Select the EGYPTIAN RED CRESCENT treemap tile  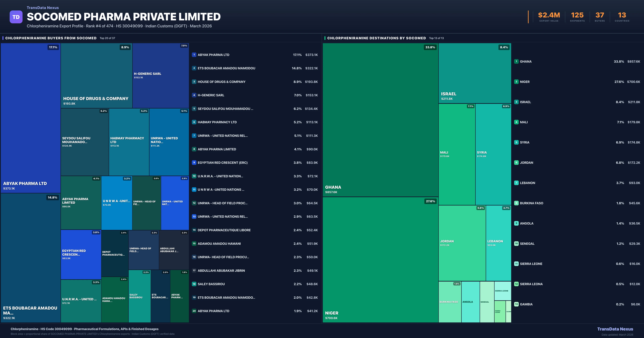[x=81, y=254]
